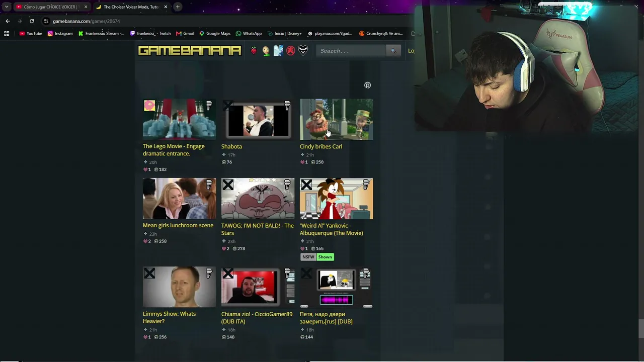Image resolution: width=644 pixels, height=362 pixels.
Task: Open a new browser tab
Action: click(x=178, y=7)
